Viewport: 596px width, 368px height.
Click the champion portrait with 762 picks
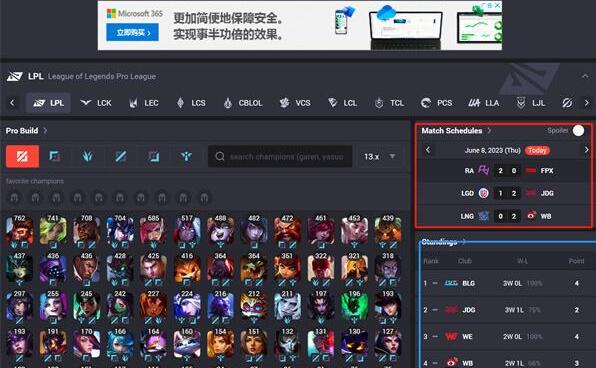pos(19,231)
